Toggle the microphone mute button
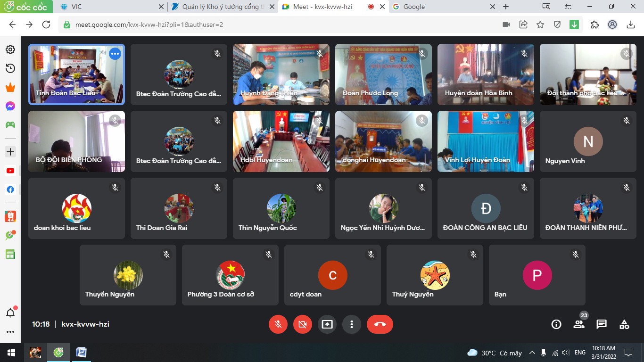This screenshot has width=644, height=362. coord(278,324)
